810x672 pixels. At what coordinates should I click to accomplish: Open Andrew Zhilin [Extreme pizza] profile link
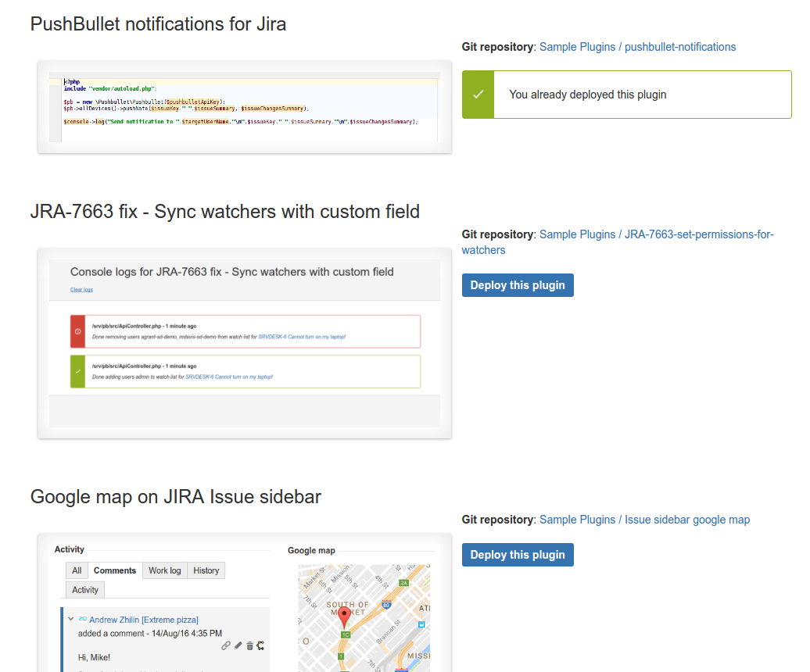coord(144,620)
